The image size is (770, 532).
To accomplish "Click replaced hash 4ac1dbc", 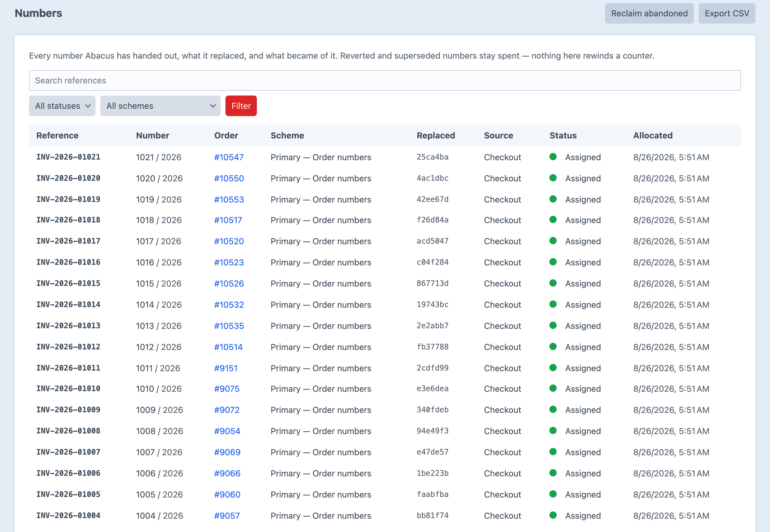I will click(x=432, y=178).
